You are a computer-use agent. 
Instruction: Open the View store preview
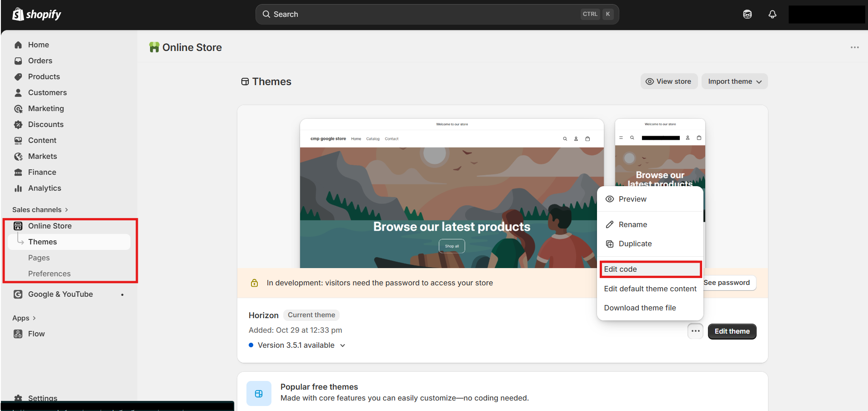[x=669, y=81]
